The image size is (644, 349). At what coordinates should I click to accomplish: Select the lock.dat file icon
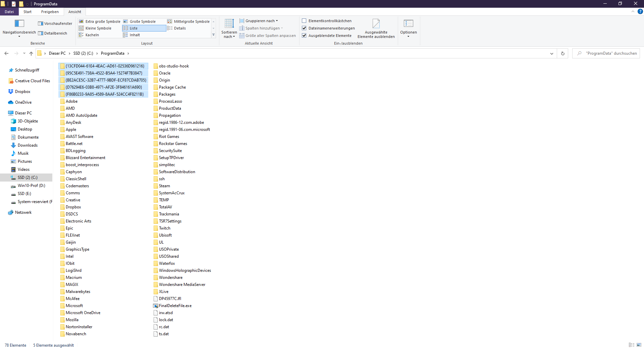click(156, 320)
